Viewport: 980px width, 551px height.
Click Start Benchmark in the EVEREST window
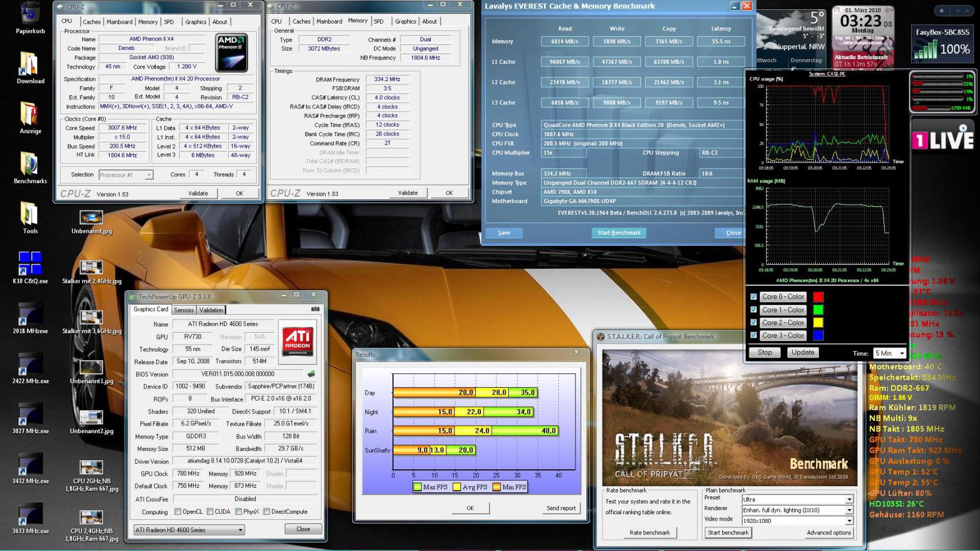(x=619, y=233)
